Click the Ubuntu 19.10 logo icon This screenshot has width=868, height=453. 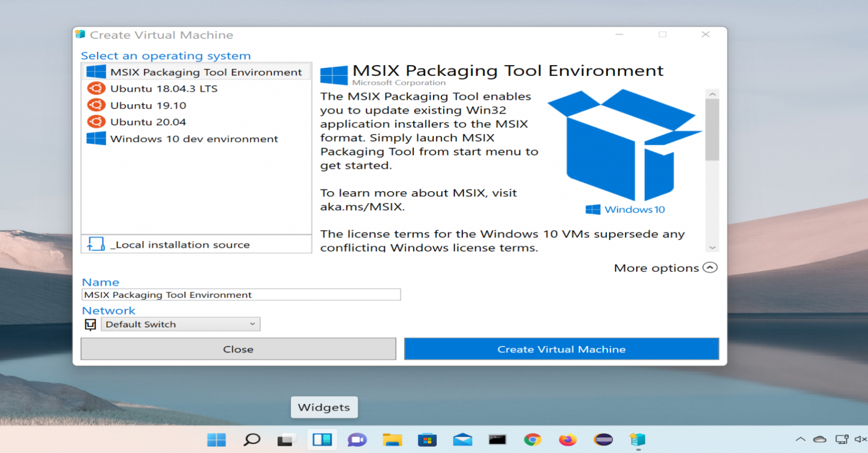[x=96, y=105]
